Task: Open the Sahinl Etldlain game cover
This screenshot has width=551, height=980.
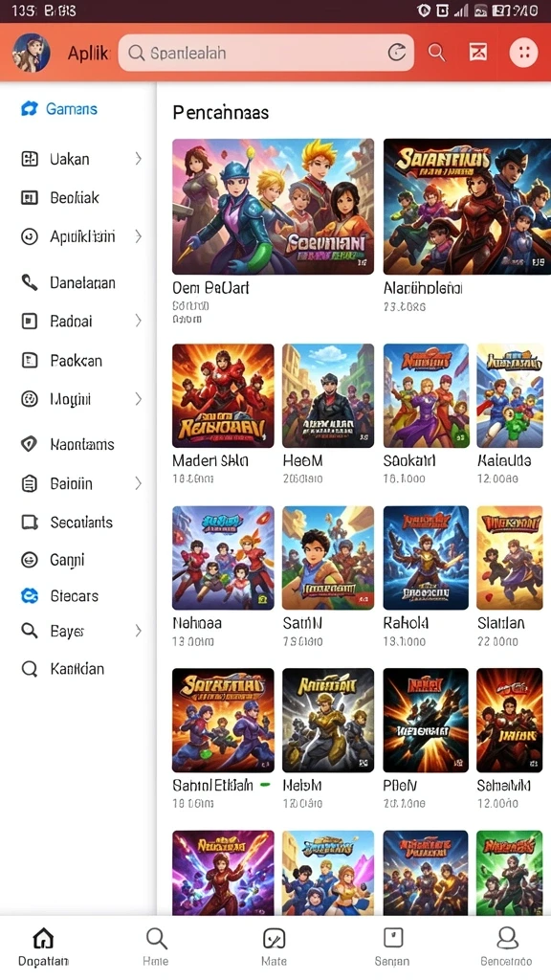Action: coord(223,720)
